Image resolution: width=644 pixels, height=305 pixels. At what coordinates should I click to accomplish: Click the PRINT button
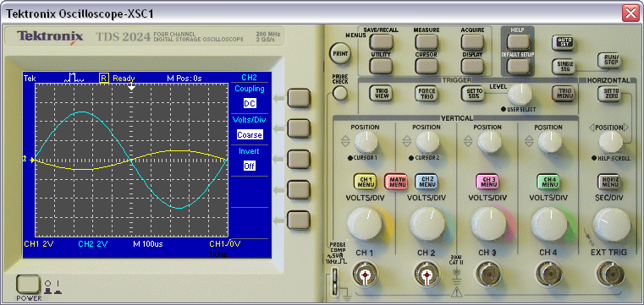pyautogui.click(x=340, y=53)
